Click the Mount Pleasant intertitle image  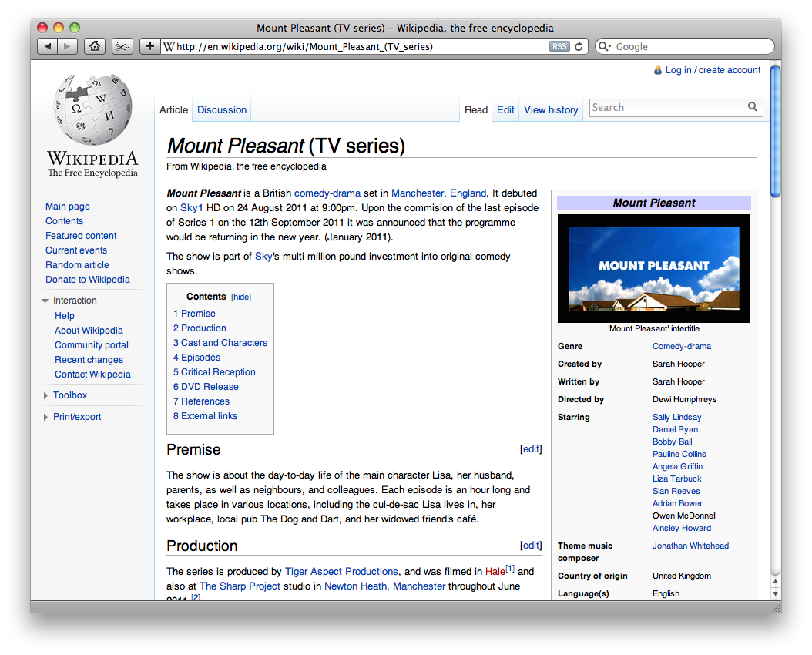[654, 269]
